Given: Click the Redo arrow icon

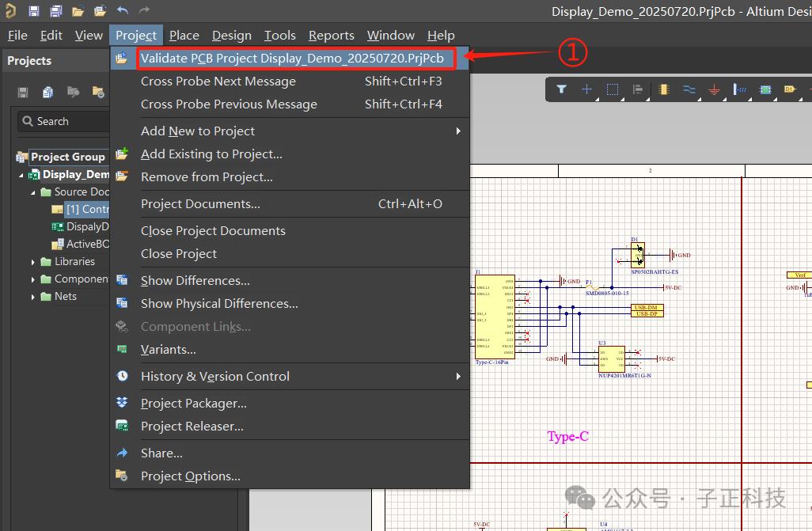Looking at the screenshot, I should [x=145, y=9].
